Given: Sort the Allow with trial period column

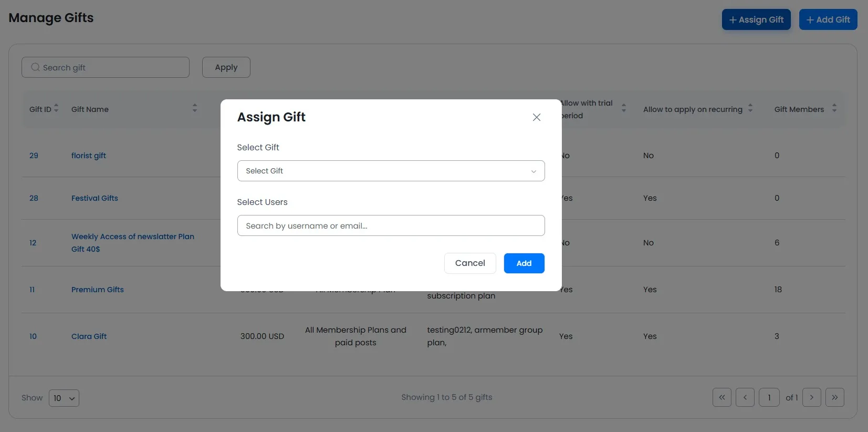Looking at the screenshot, I should (623, 108).
